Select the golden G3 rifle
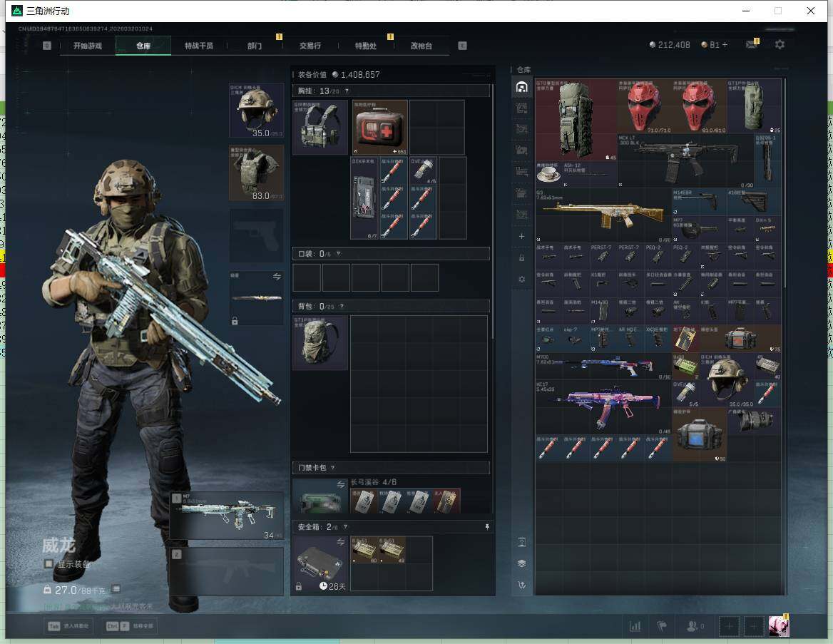Image resolution: width=833 pixels, height=644 pixels. tap(603, 215)
